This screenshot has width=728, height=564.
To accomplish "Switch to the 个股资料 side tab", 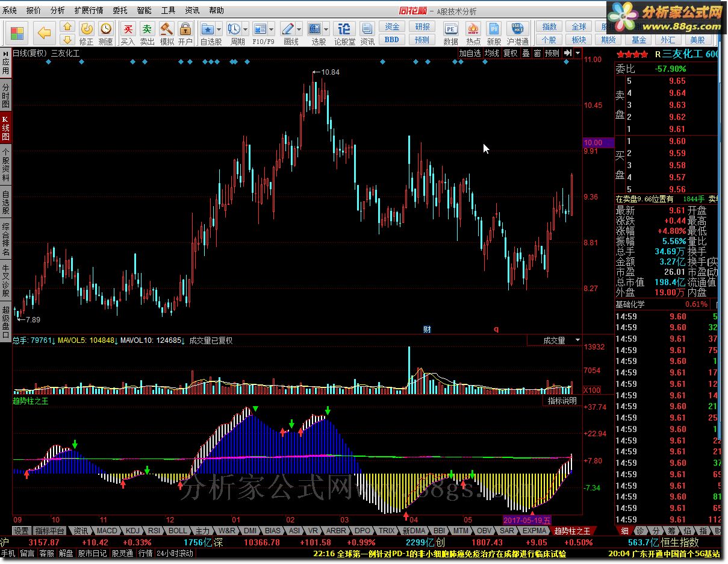I will tap(5, 165).
